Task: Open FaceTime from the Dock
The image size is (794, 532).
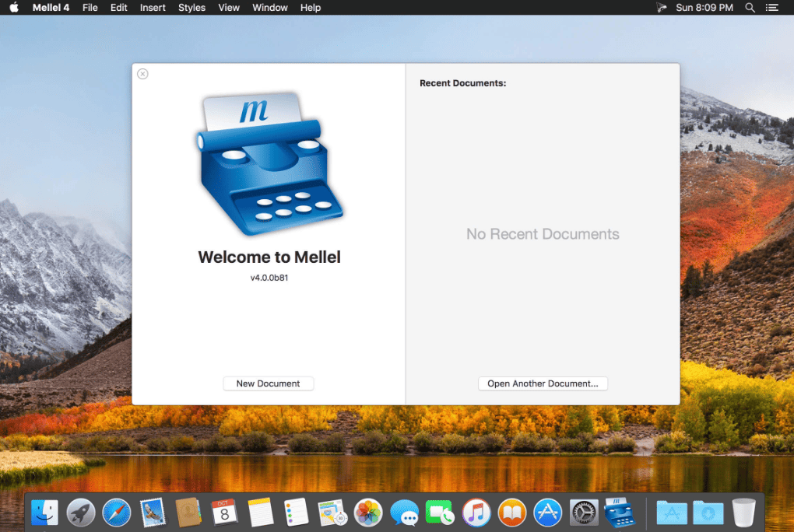Action: [440, 513]
